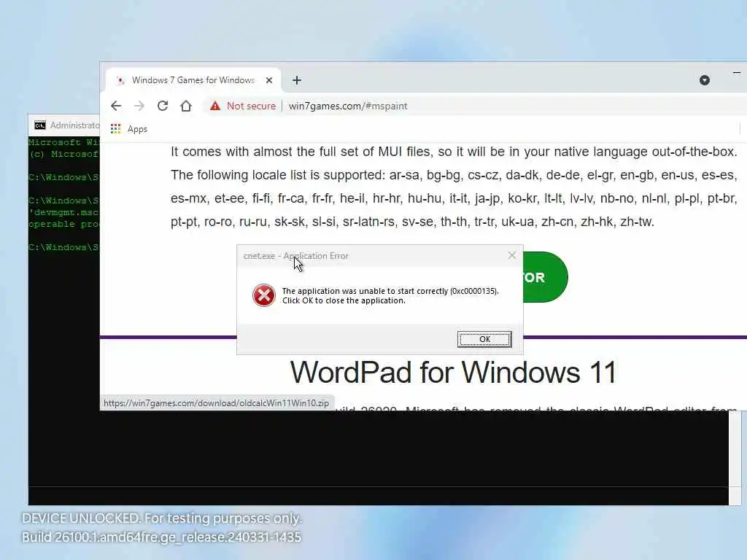The image size is (747, 560).
Task: Click the Administrator command prompt title bar icon
Action: pos(40,125)
